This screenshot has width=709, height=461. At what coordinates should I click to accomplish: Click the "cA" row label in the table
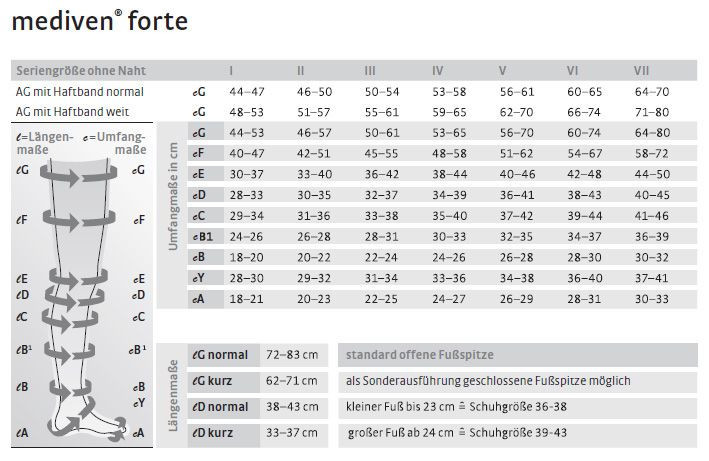tap(199, 299)
